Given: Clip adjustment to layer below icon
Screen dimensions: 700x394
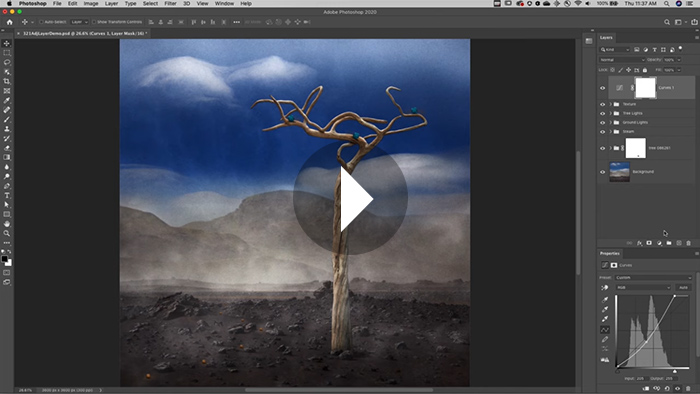Looking at the screenshot, I should (646, 389).
